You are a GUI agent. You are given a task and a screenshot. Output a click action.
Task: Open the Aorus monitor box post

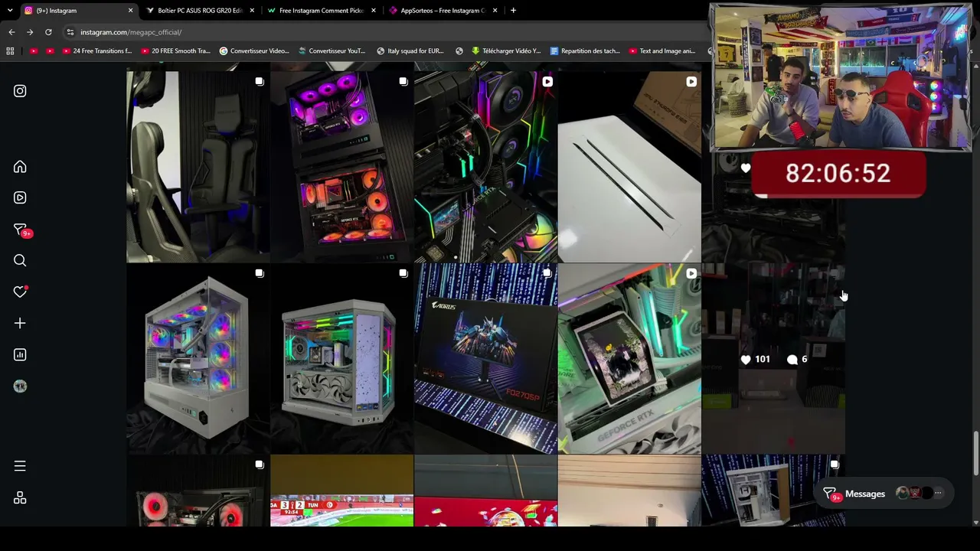(x=485, y=359)
